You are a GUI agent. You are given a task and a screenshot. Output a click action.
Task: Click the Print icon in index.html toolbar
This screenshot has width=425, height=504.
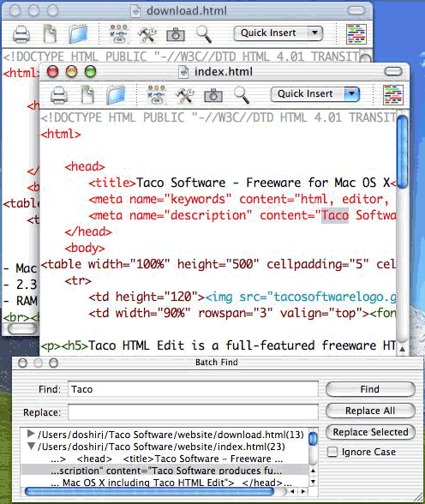coord(59,95)
